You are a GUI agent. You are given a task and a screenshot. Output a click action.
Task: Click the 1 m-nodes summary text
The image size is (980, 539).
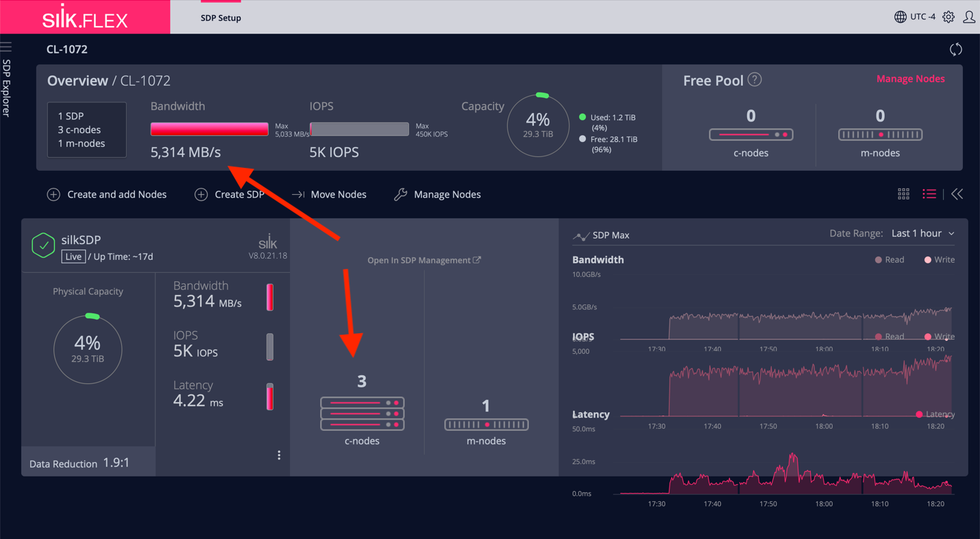click(81, 143)
